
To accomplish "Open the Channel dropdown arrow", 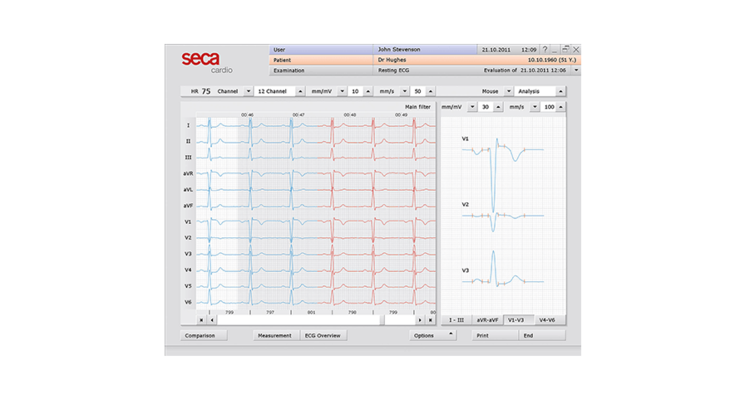I will 248,91.
